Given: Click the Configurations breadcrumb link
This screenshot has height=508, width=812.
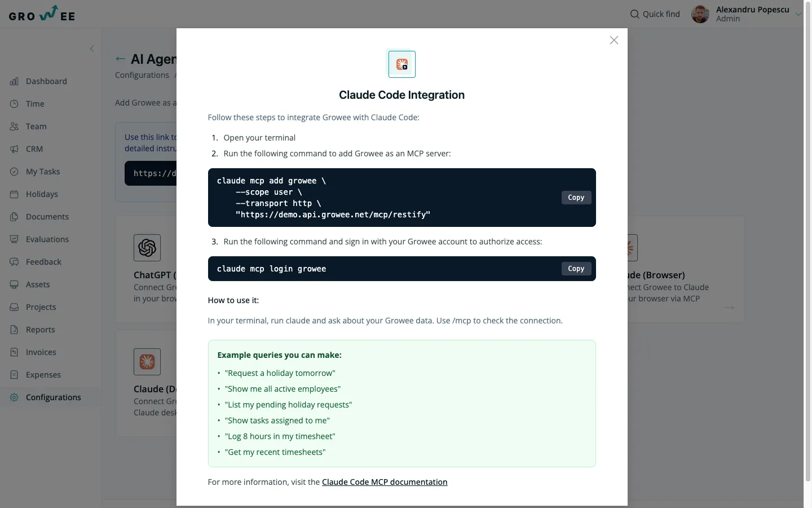Looking at the screenshot, I should [142, 75].
